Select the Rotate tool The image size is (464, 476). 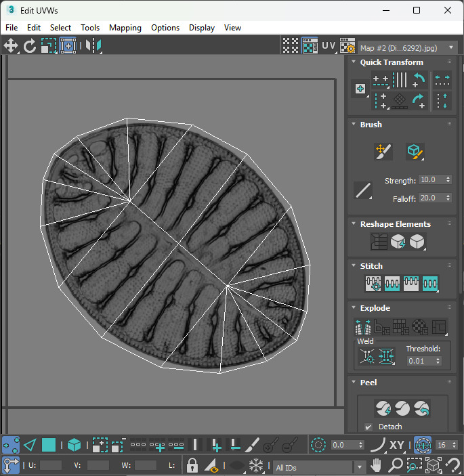coord(29,46)
